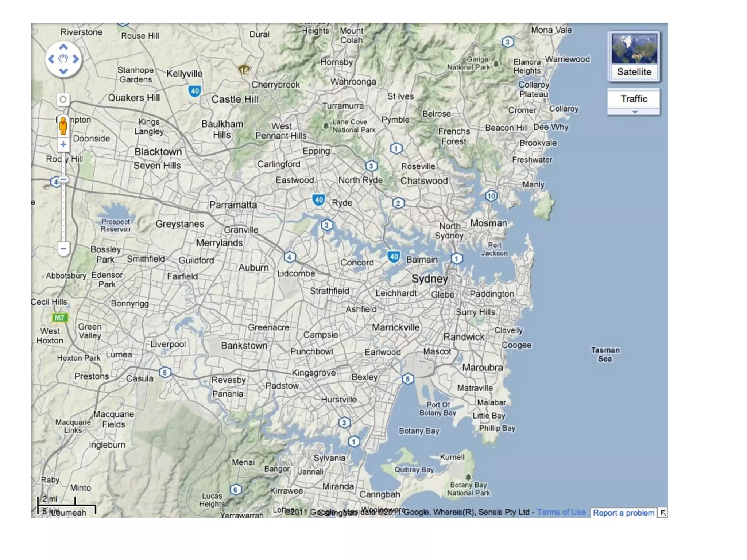Pan the map left with arrow
The height and width of the screenshot is (560, 747).
[x=51, y=59]
